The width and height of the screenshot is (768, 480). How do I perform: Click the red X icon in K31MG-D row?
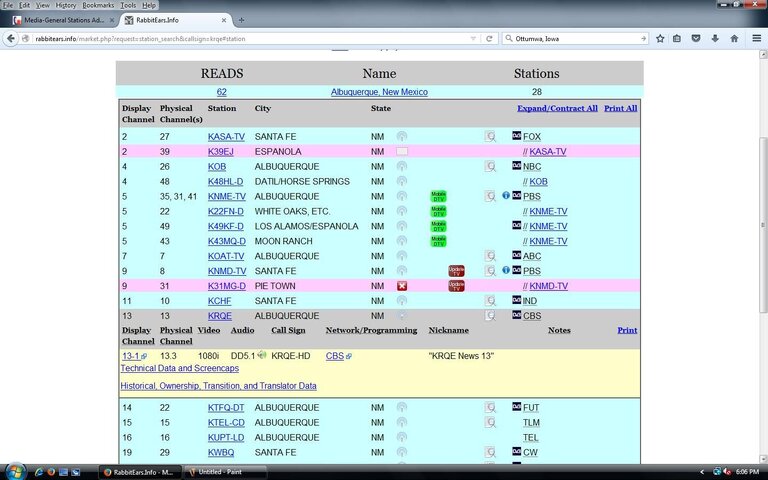point(402,286)
